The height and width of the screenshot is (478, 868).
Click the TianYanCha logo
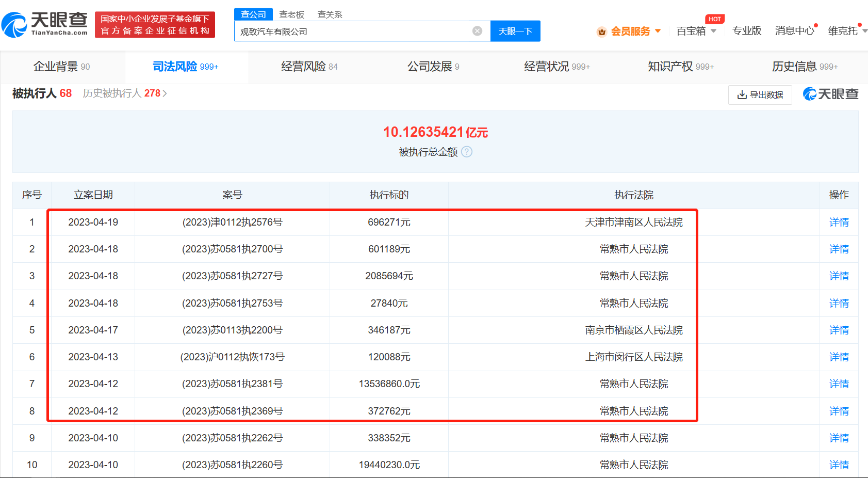pyautogui.click(x=45, y=24)
